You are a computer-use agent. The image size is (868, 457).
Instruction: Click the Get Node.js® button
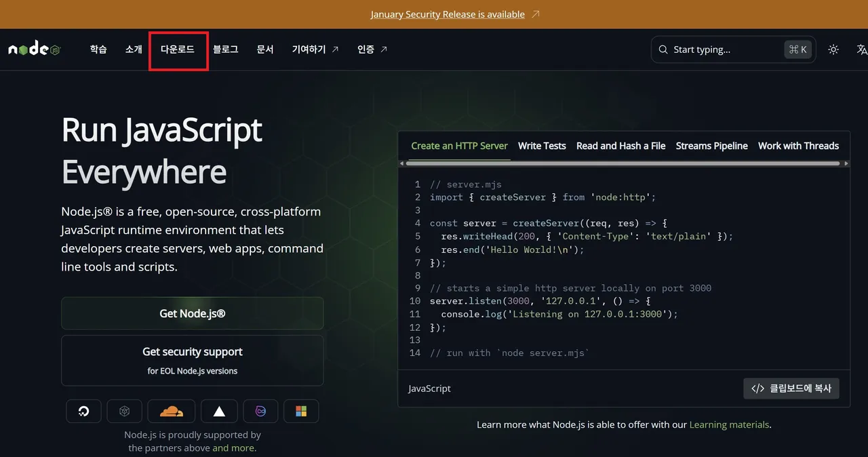pyautogui.click(x=193, y=313)
